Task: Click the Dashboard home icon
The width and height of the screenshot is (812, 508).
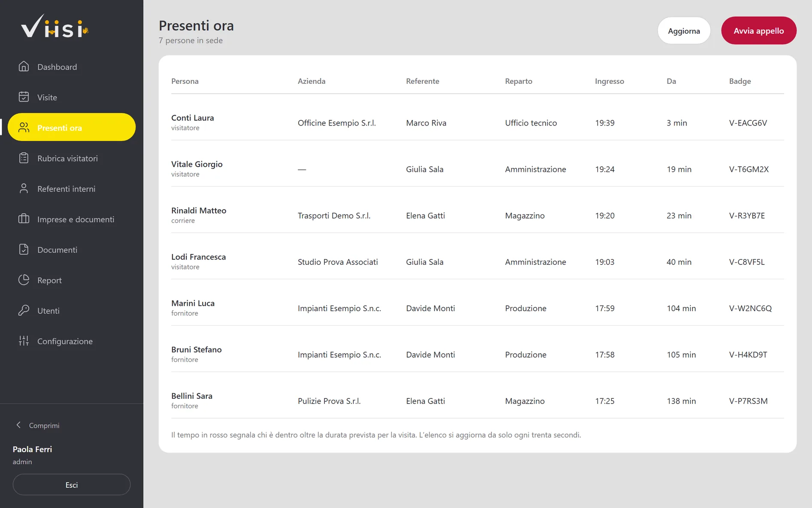Action: point(24,67)
